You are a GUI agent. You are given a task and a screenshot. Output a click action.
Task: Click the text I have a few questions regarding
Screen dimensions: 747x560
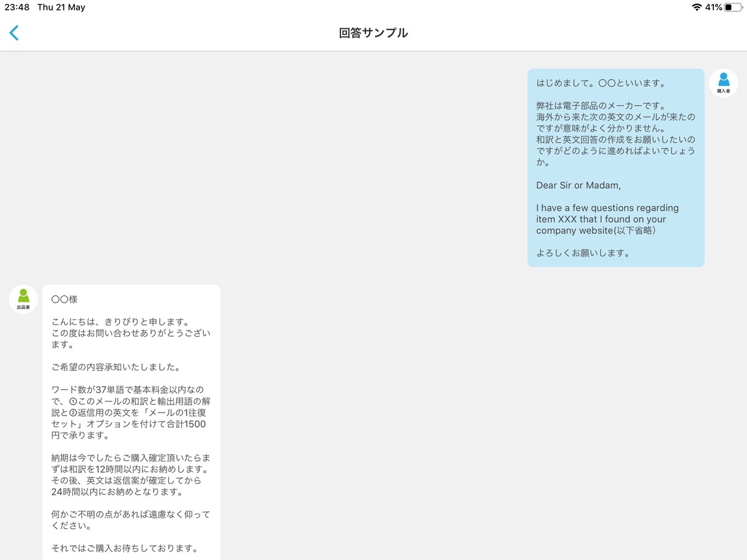coord(607,207)
